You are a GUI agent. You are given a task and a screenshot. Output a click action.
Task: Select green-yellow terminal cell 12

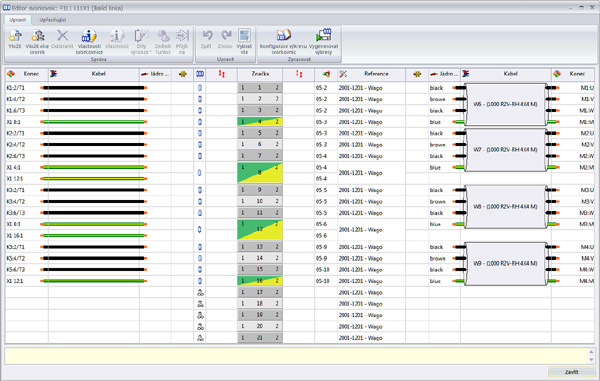[260, 230]
